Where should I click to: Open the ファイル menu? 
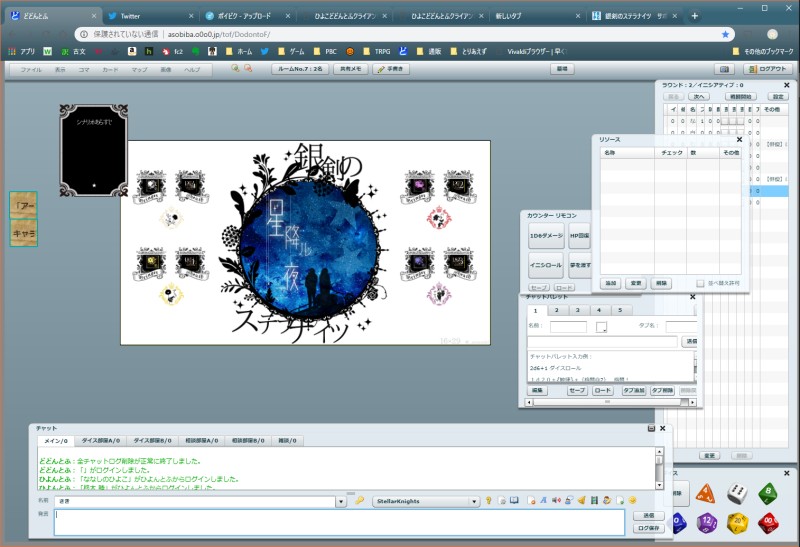pos(31,69)
